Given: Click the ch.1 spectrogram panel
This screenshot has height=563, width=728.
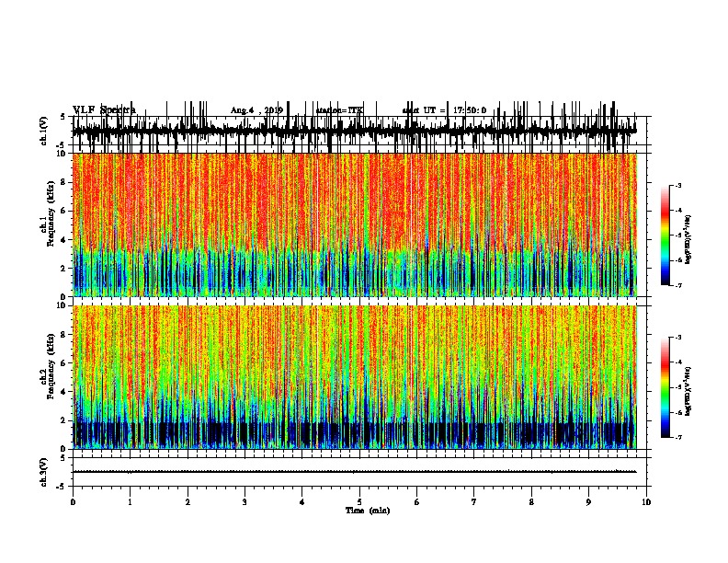Looking at the screenshot, I should click(355, 224).
